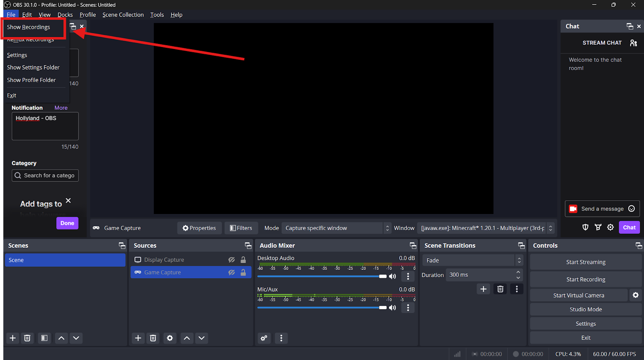Choose Show Settings Folder menu entry

point(33,68)
